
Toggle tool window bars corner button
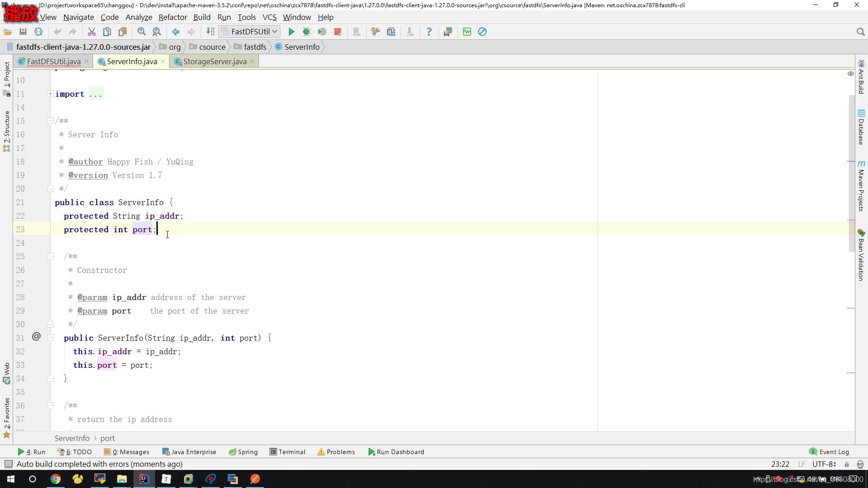tap(8, 464)
